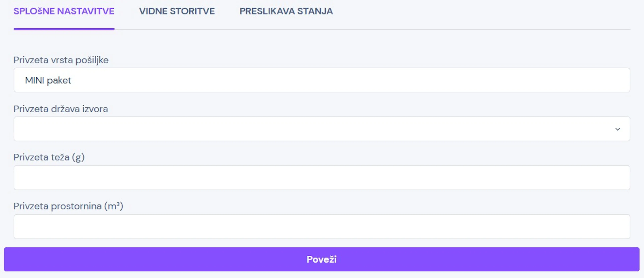
Task: Open the Splošne nastavitve tab
Action: [64, 11]
